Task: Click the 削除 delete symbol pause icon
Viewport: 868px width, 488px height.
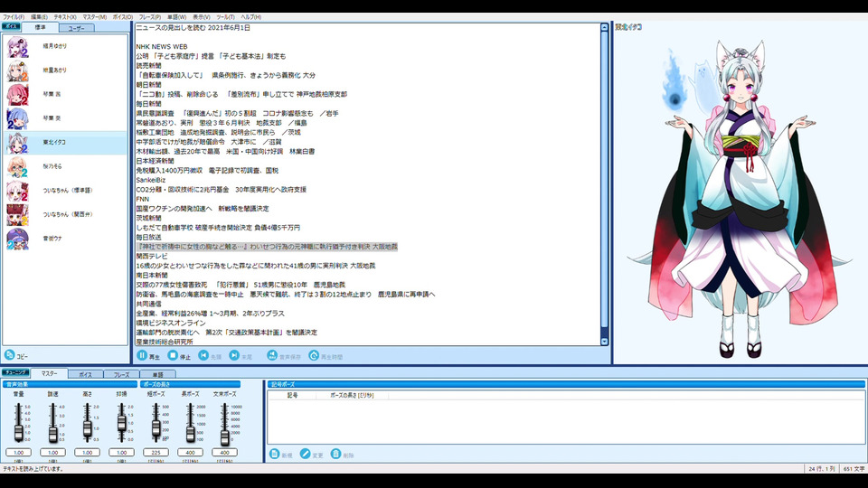Action: tap(335, 454)
